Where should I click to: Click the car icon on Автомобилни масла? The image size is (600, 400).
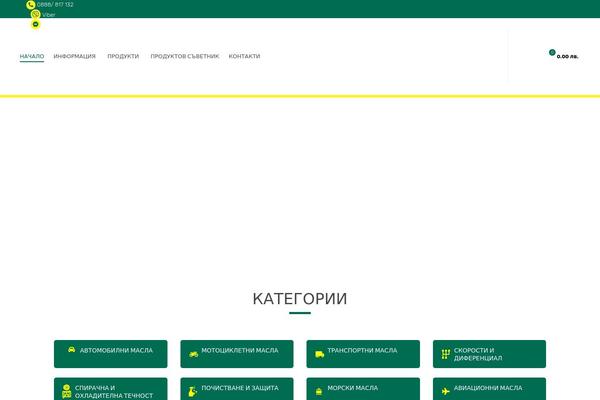click(72, 349)
